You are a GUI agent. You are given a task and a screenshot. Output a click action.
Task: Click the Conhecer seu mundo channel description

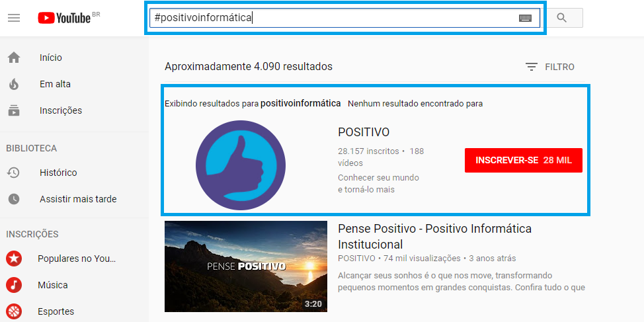click(378, 184)
